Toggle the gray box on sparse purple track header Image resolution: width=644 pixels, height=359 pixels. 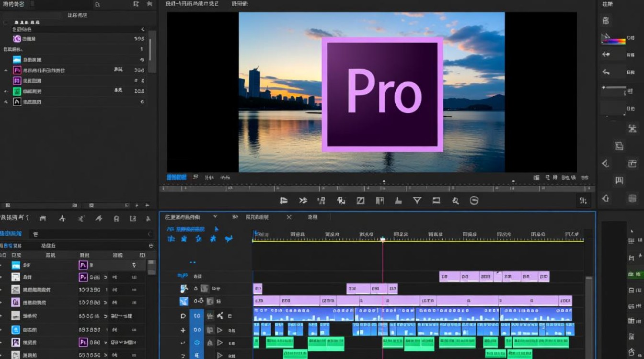point(205,288)
